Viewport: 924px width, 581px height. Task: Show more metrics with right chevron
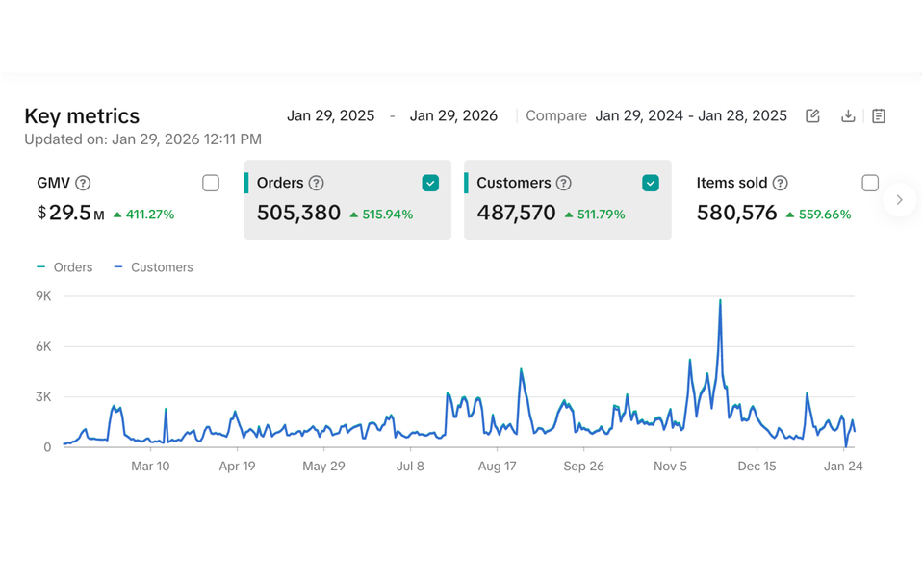coord(899,200)
